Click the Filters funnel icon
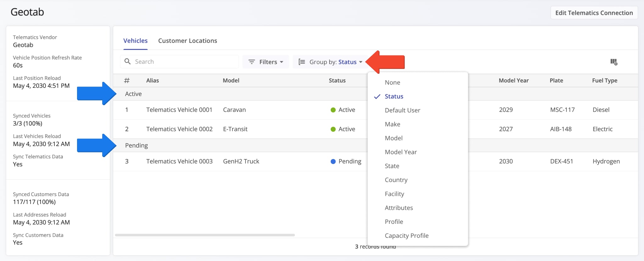 (x=252, y=62)
